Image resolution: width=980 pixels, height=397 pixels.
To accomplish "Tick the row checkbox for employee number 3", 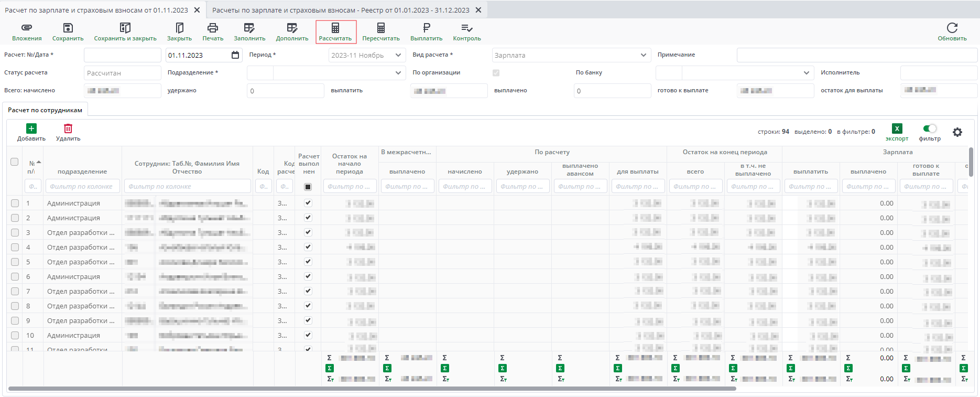I will (15, 232).
